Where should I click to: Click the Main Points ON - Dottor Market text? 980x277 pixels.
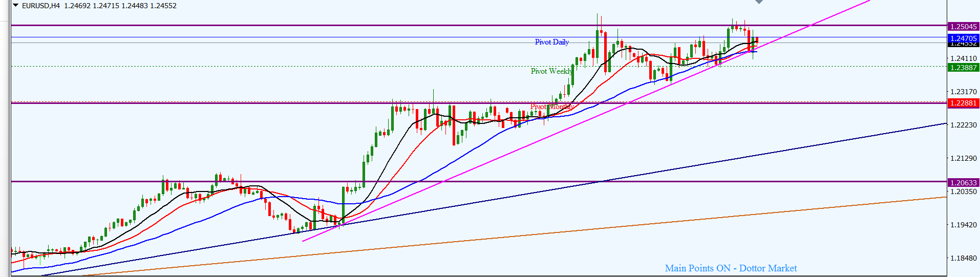coord(731,268)
